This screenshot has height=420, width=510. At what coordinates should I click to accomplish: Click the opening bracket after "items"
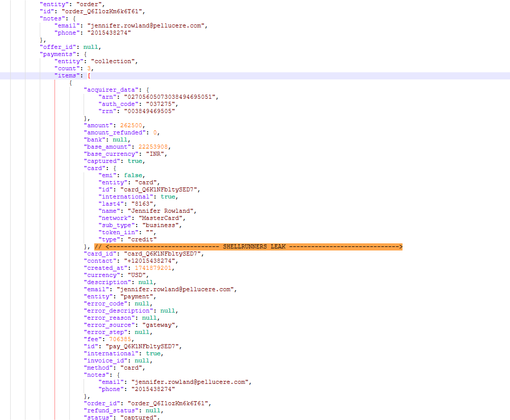[x=89, y=75]
